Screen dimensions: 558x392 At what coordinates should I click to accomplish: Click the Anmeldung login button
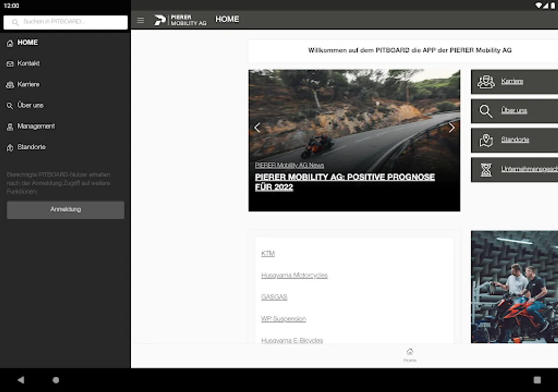coord(65,210)
